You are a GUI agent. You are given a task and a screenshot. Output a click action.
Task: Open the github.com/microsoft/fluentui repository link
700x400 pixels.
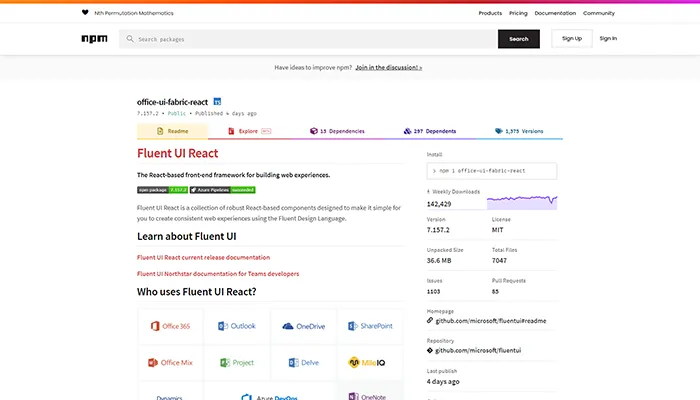pos(478,350)
